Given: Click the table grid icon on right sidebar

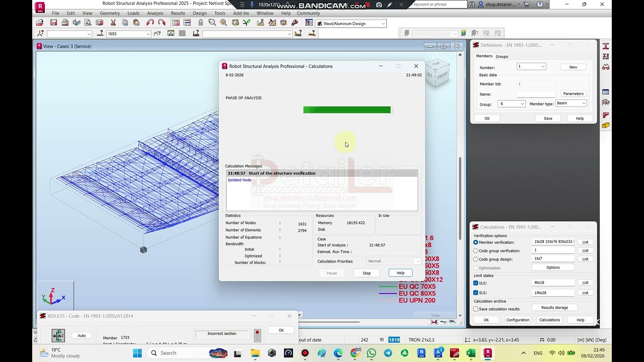Looking at the screenshot, I should pyautogui.click(x=606, y=92).
